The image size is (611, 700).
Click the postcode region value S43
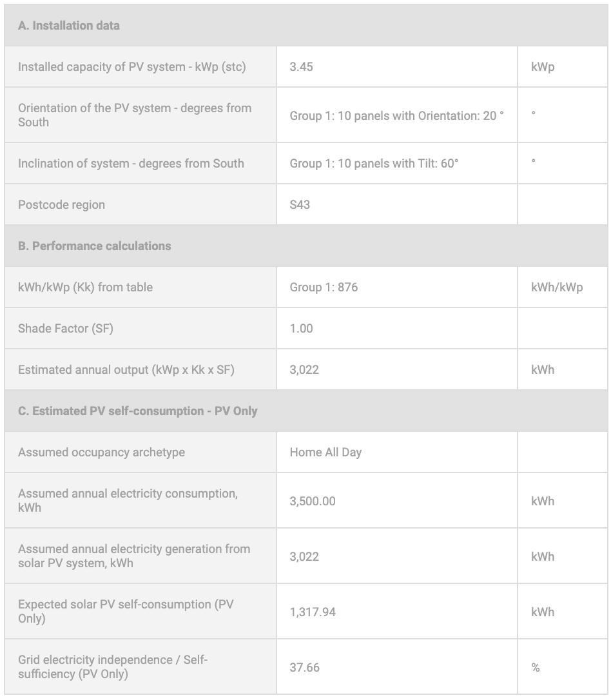[x=300, y=205]
